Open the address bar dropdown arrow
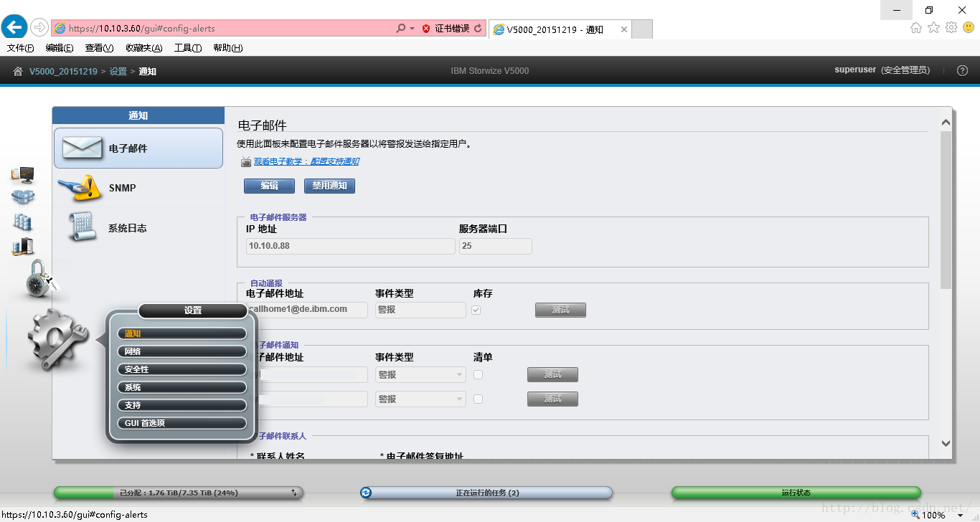This screenshot has height=522, width=980. (x=412, y=29)
